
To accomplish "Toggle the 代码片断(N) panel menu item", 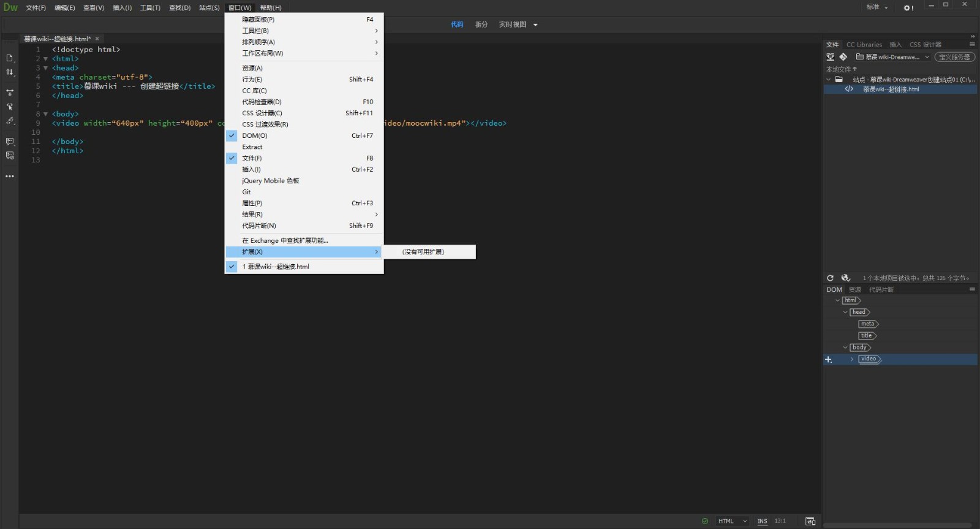I will click(304, 226).
